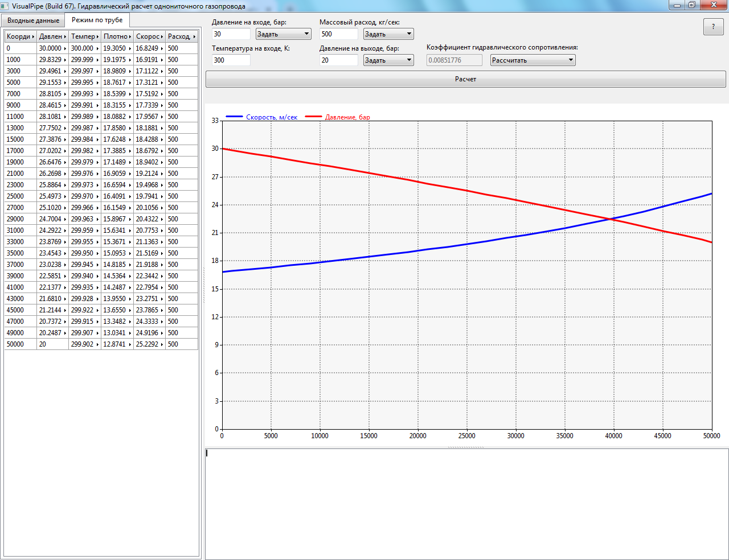Screen dimensions: 729x560
Task: Open the Задать dropdown for outlet pressure
Action: coord(388,60)
